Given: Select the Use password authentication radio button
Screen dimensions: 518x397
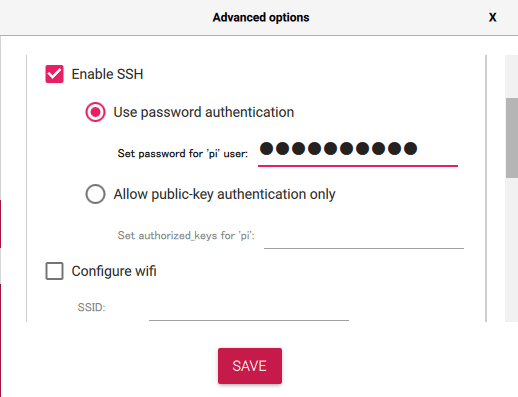Looking at the screenshot, I should pyautogui.click(x=95, y=112).
